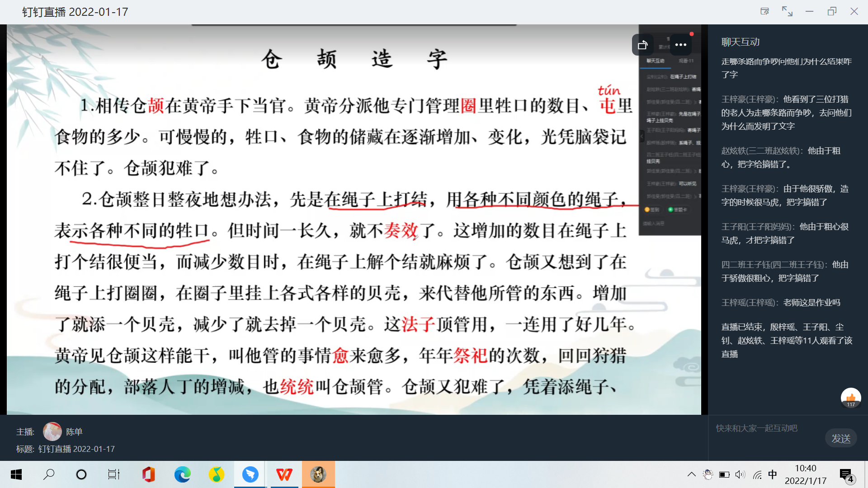Screen dimensions: 868x488
Task: Click the thumbs-up like button
Action: pyautogui.click(x=851, y=398)
